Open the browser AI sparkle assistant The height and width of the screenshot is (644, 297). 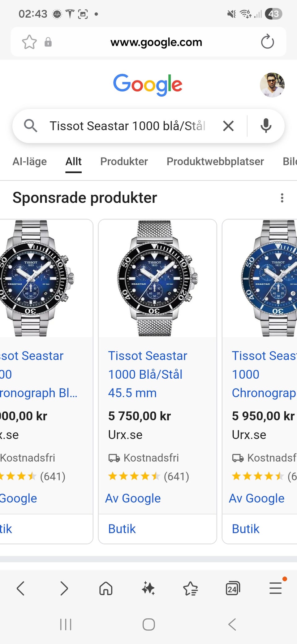coord(148,588)
